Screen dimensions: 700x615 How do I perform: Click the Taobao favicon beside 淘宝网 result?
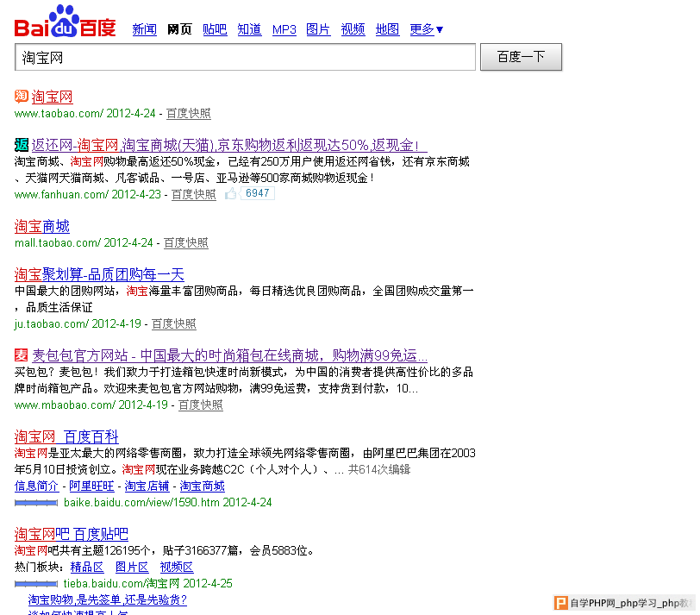(22, 96)
